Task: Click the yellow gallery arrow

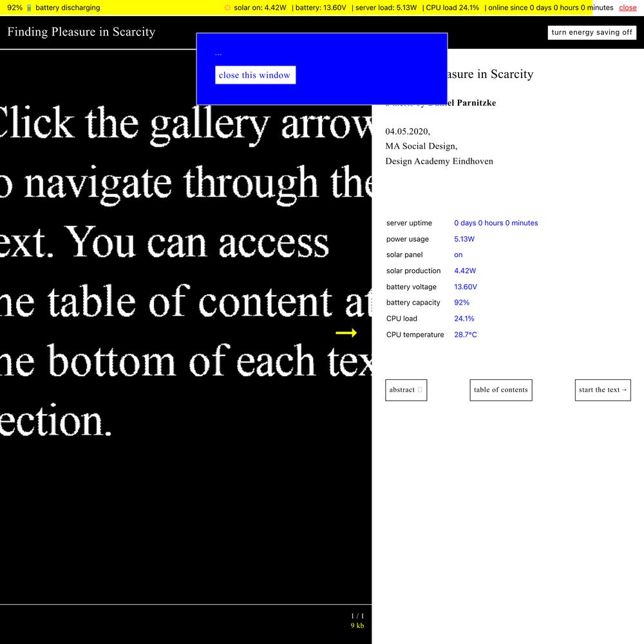Action: (x=346, y=333)
